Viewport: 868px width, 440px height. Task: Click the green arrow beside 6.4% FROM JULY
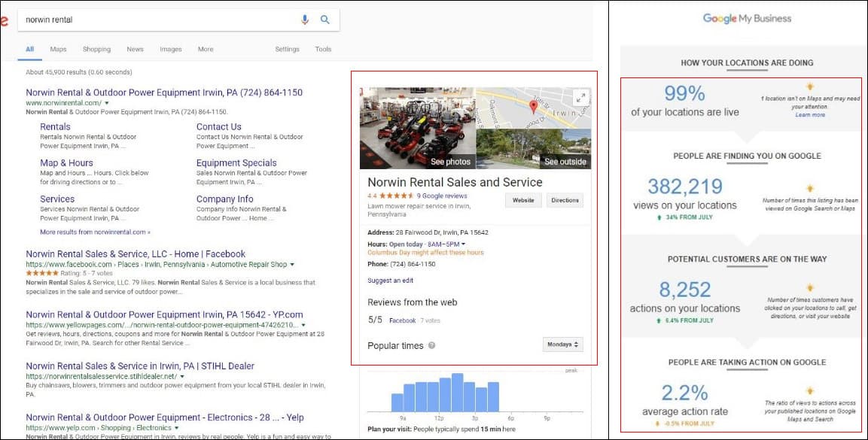pyautogui.click(x=659, y=320)
